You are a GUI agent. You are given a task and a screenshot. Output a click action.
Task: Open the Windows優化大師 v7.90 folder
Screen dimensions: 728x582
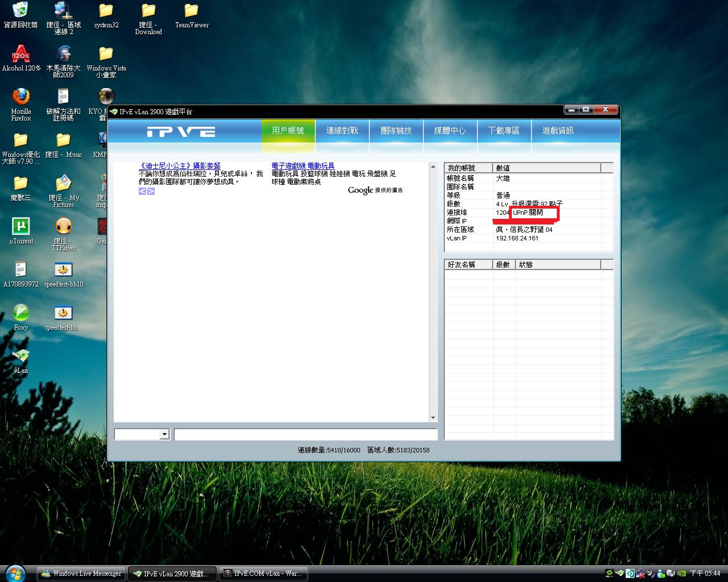click(21, 148)
